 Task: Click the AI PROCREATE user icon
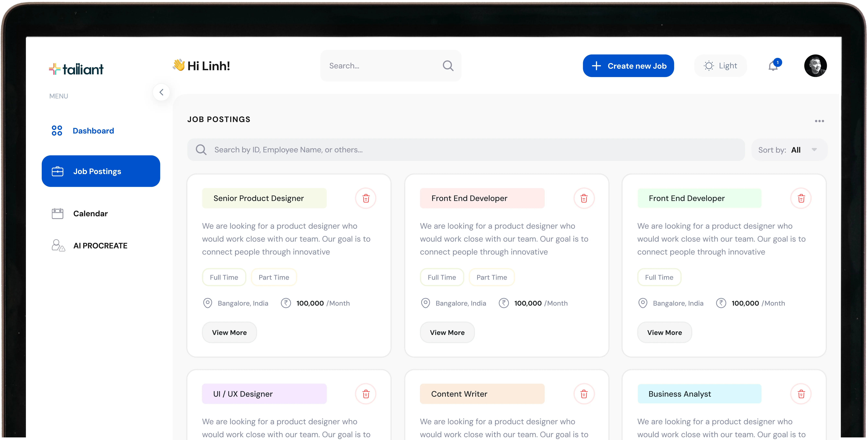click(58, 245)
